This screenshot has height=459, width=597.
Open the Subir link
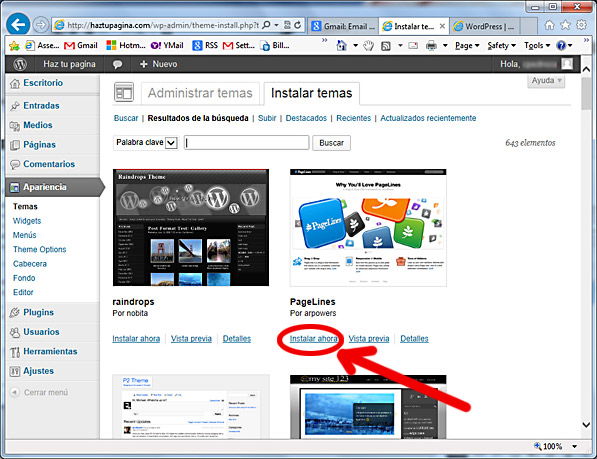coord(267,118)
